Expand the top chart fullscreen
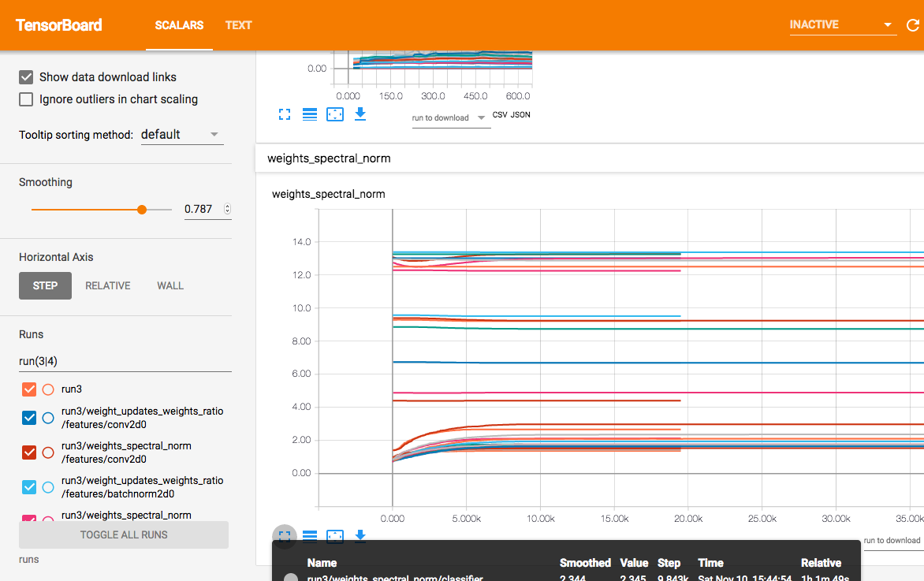This screenshot has width=924, height=581. pyautogui.click(x=285, y=114)
